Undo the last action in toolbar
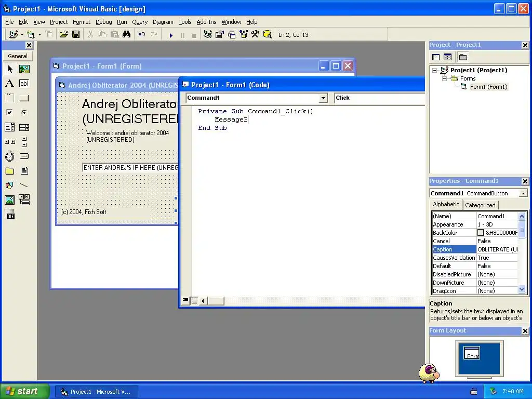Screen dimensions: 532x399 pos(142,34)
